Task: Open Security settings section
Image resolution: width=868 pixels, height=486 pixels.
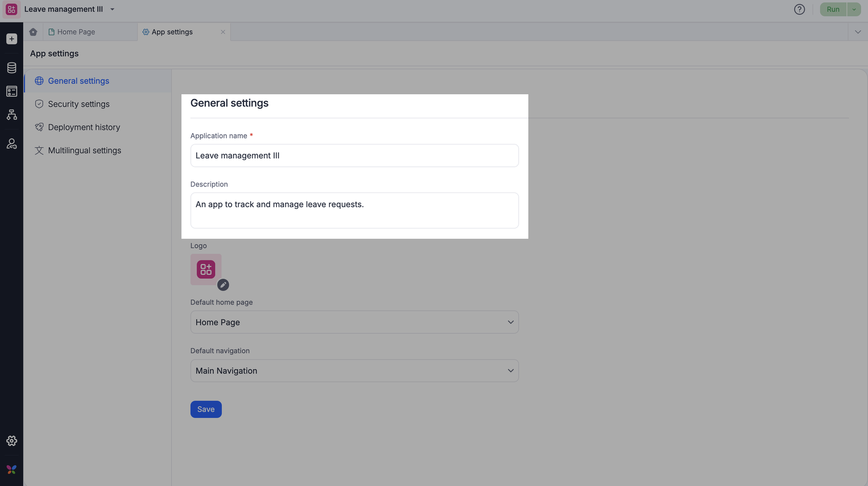Action: 79,104
